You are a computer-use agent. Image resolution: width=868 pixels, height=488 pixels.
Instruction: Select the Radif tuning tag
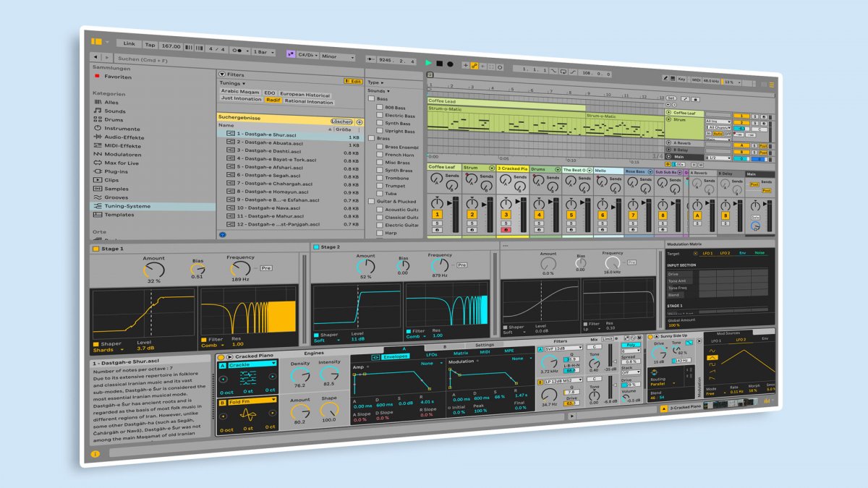pyautogui.click(x=273, y=100)
